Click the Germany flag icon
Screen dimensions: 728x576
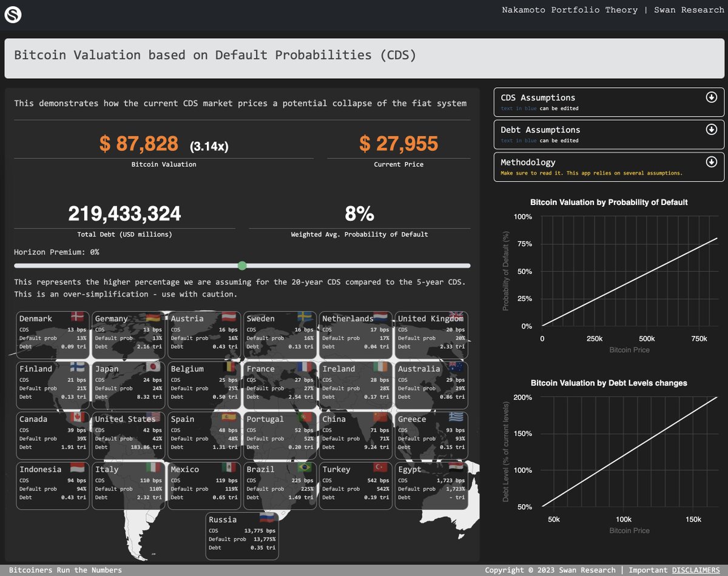pyautogui.click(x=153, y=316)
